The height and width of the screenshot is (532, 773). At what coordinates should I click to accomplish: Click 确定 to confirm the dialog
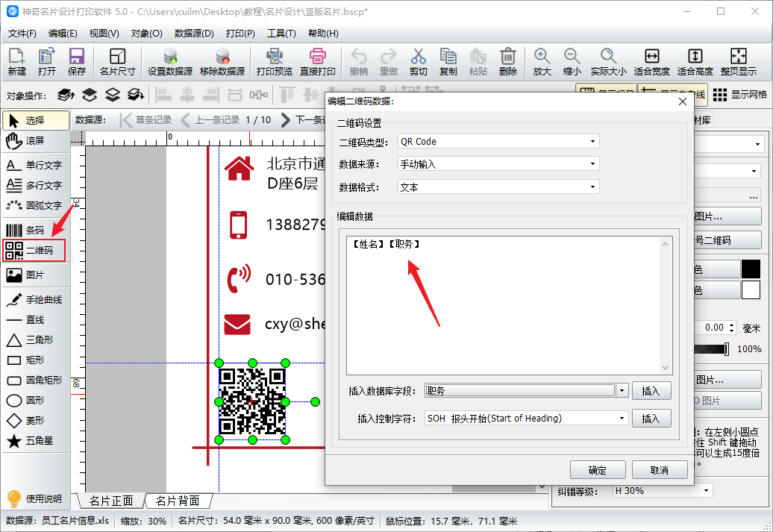pyautogui.click(x=597, y=470)
